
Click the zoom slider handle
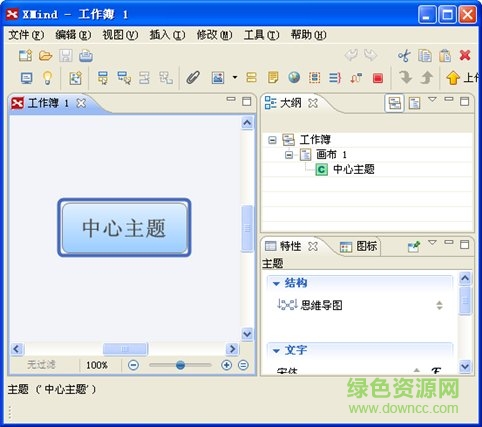click(180, 365)
